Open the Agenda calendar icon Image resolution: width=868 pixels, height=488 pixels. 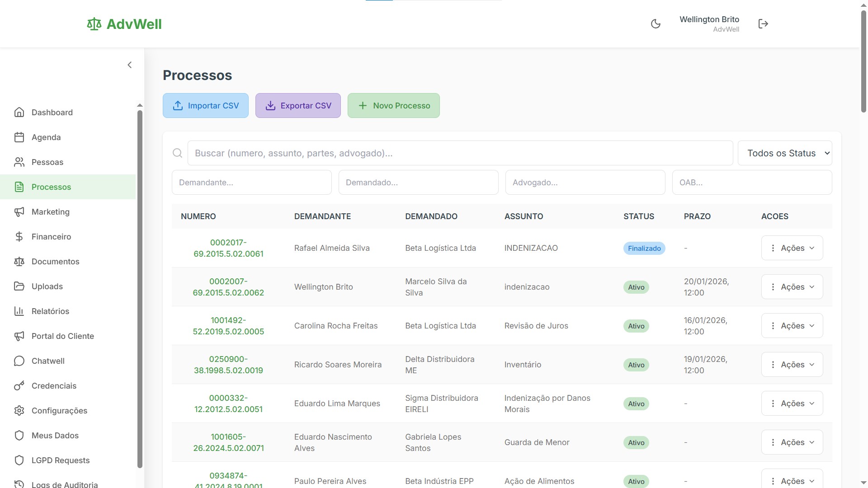click(19, 137)
